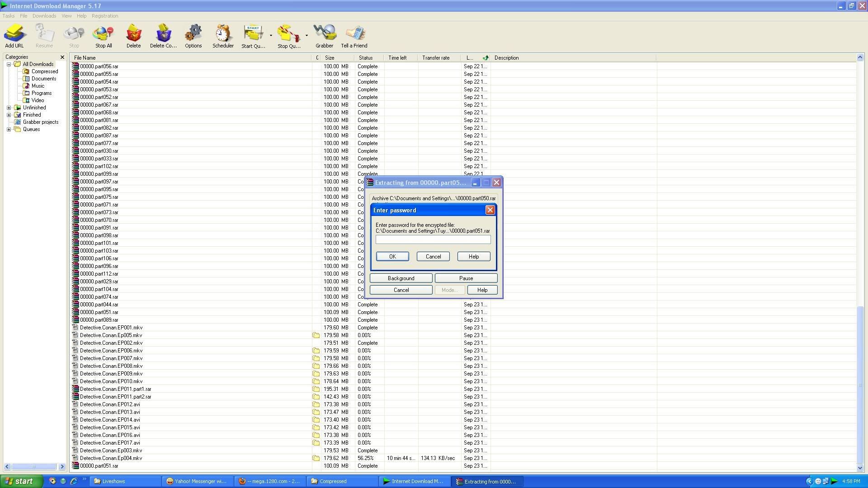Click Help in Enter password dialog

(x=474, y=256)
